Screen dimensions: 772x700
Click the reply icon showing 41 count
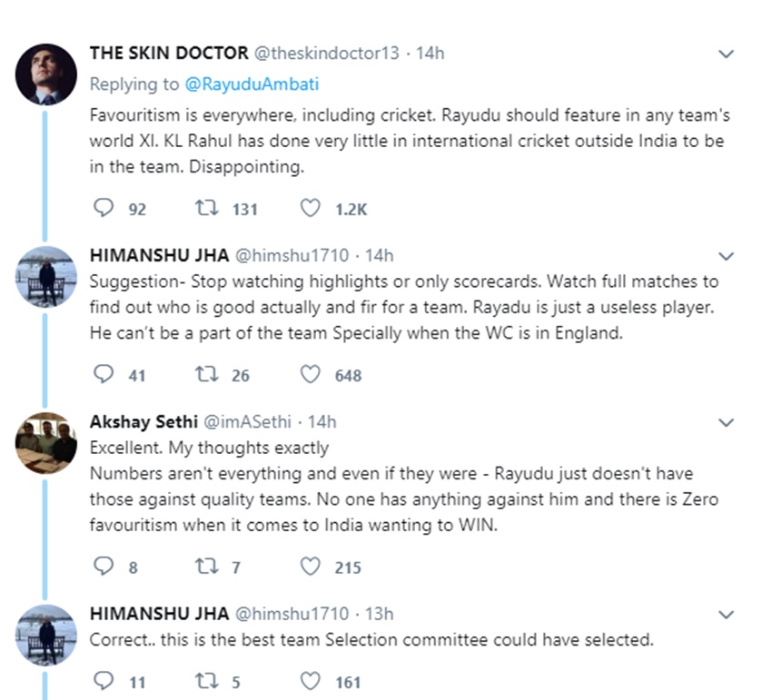click(x=104, y=374)
